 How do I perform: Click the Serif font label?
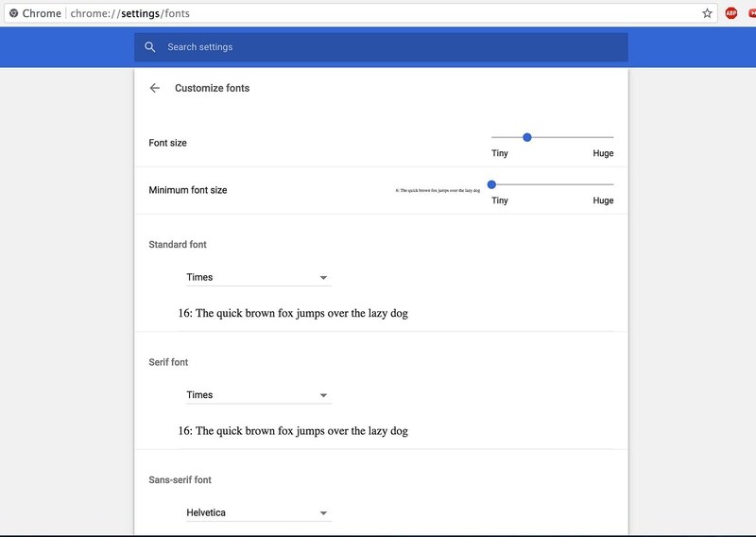pos(168,362)
